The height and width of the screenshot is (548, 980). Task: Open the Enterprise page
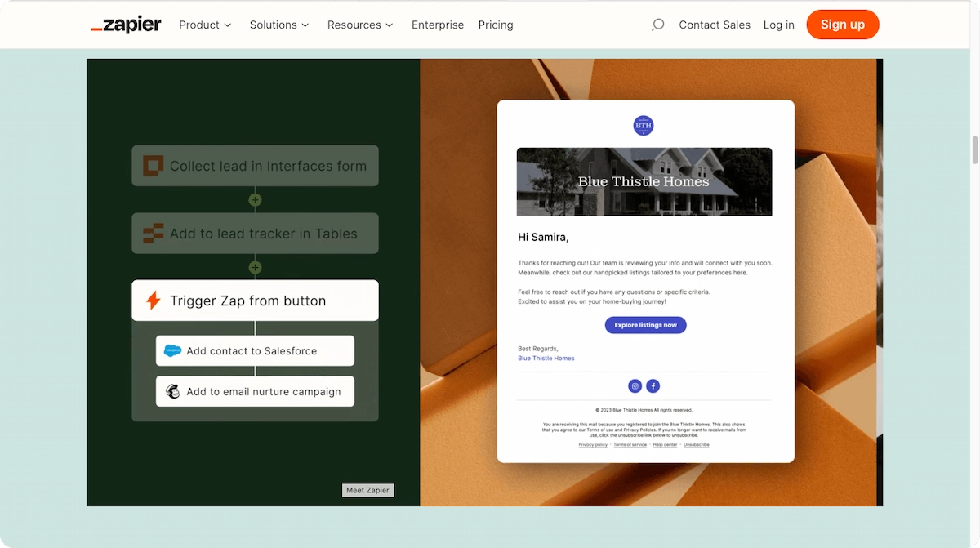pos(438,25)
